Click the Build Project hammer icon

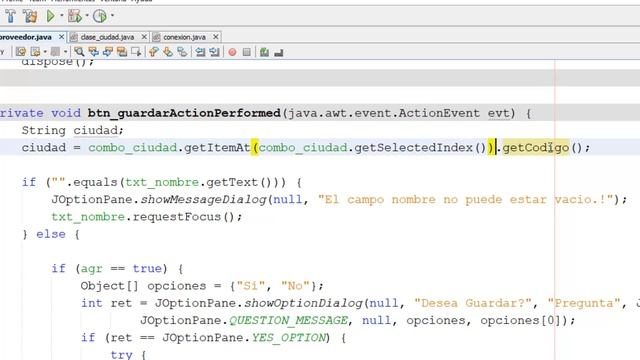point(10,16)
